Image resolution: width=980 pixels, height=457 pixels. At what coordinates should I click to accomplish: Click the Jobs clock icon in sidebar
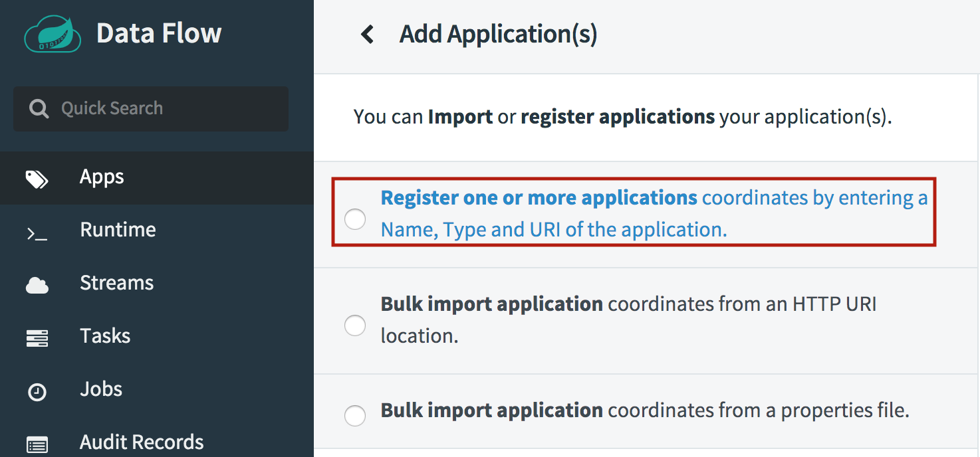point(37,392)
